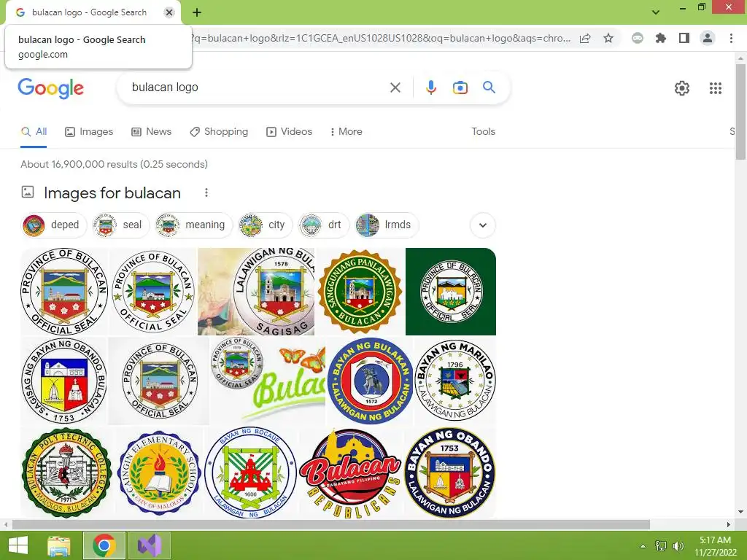Open Bulacan Republicans logo image
Image resolution: width=747 pixels, height=560 pixels.
point(351,472)
